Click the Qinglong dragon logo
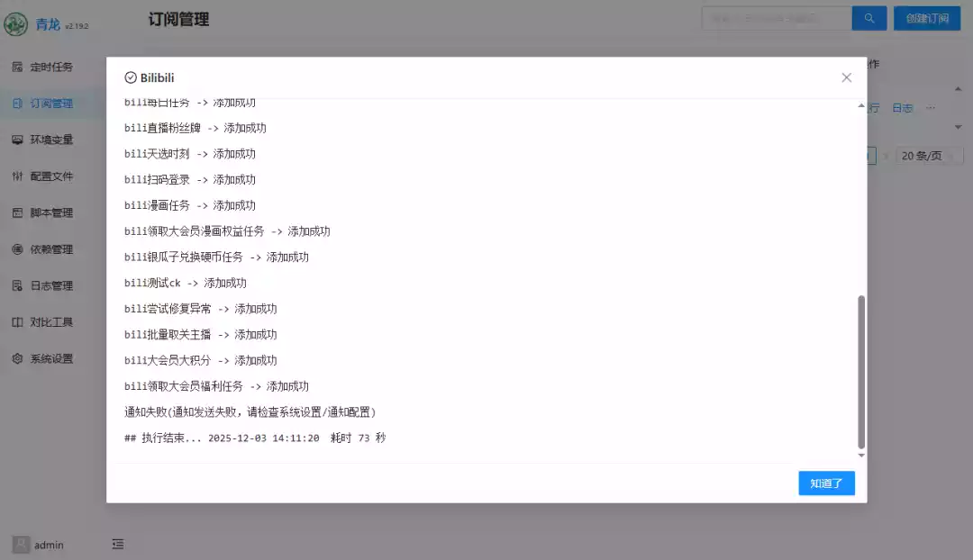The image size is (973, 560). pos(15,24)
